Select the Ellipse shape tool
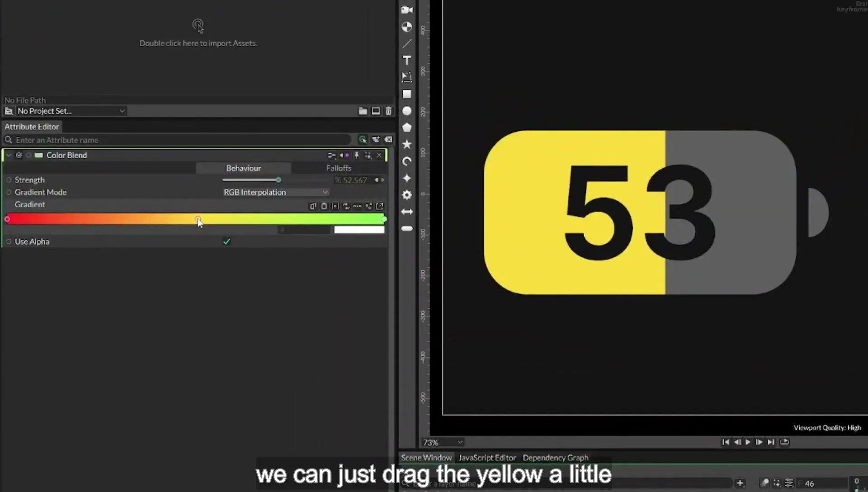Image resolution: width=868 pixels, height=492 pixels. pyautogui.click(x=407, y=111)
